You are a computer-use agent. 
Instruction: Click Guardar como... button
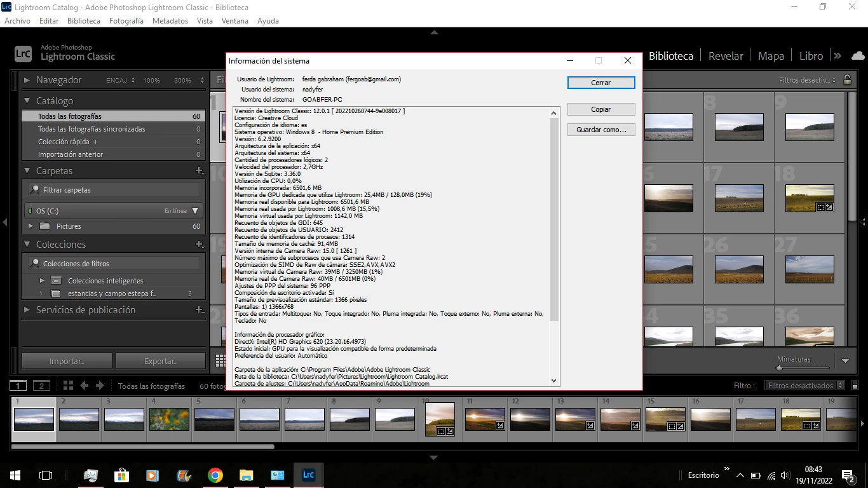pyautogui.click(x=601, y=130)
